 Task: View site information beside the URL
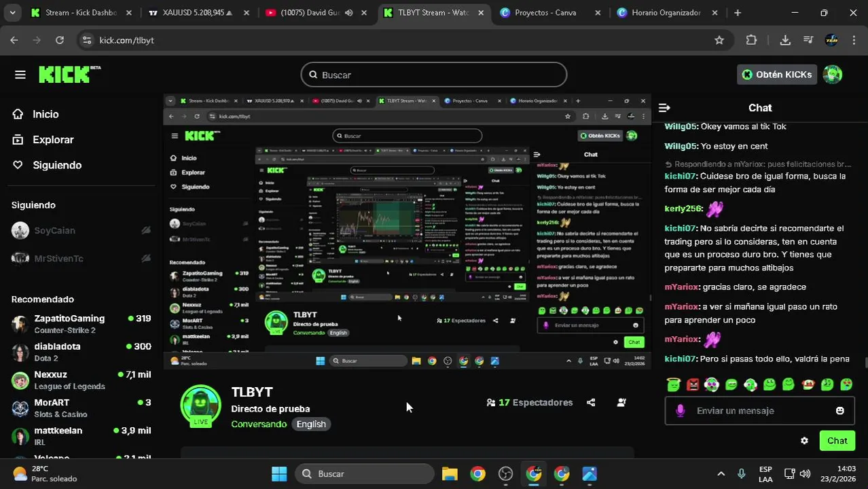coord(87,40)
